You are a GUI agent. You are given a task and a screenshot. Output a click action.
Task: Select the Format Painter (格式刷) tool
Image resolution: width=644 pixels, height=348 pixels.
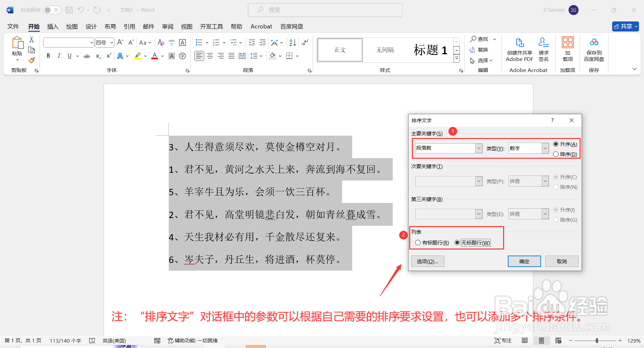click(x=31, y=60)
